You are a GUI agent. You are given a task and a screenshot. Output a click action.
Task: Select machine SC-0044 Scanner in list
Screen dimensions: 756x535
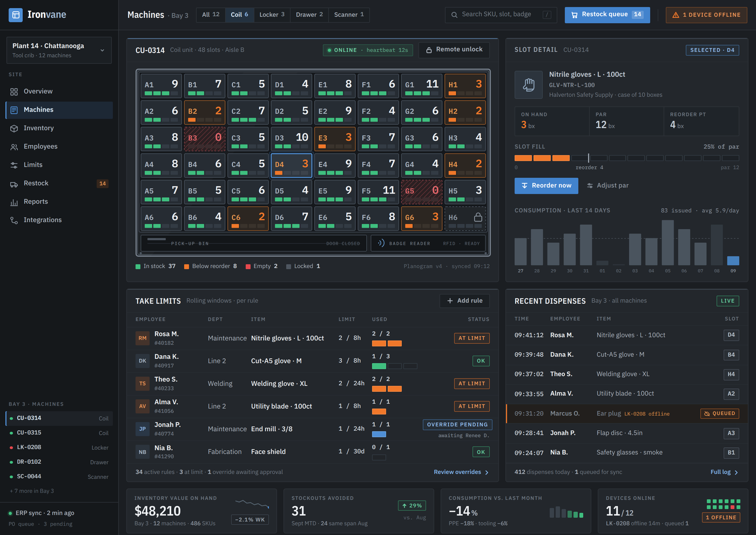pos(59,477)
